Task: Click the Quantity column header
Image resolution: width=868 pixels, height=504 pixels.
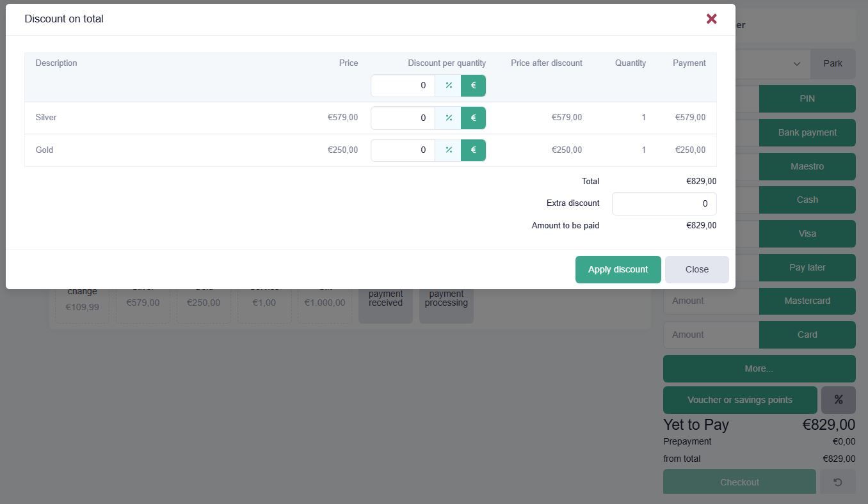Action: point(631,63)
